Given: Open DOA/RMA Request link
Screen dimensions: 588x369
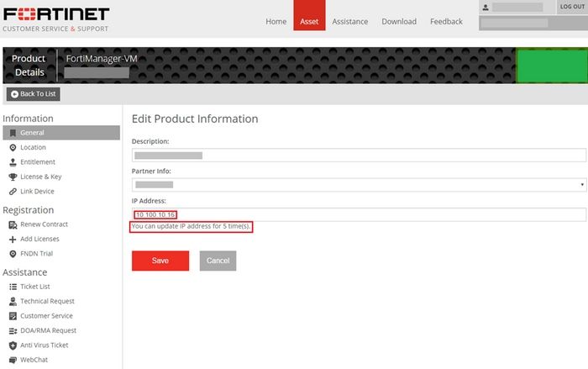Looking at the screenshot, I should click(x=48, y=330).
